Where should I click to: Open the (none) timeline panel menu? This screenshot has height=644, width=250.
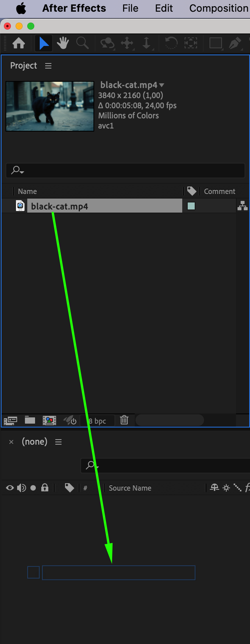coord(58,442)
